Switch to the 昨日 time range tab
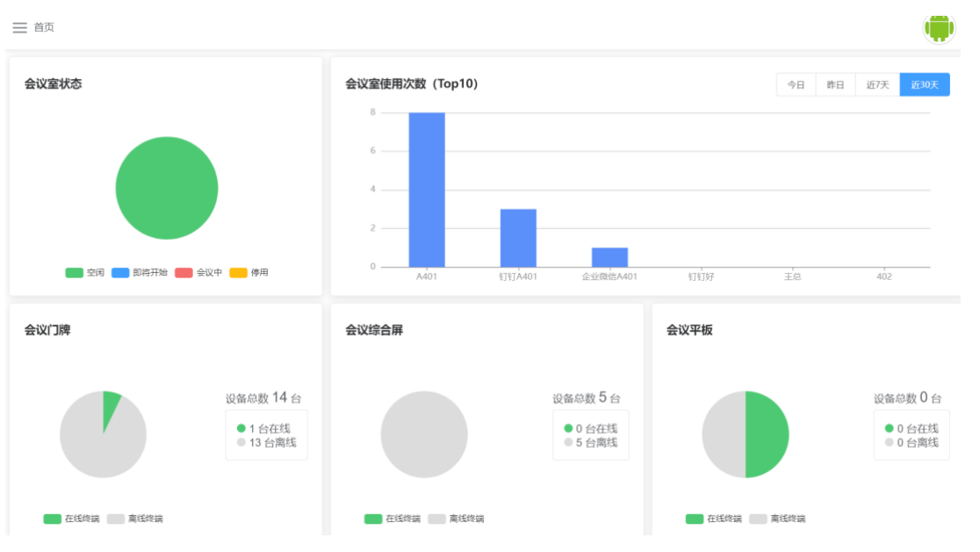This screenshot has height=552, width=980. coord(835,85)
